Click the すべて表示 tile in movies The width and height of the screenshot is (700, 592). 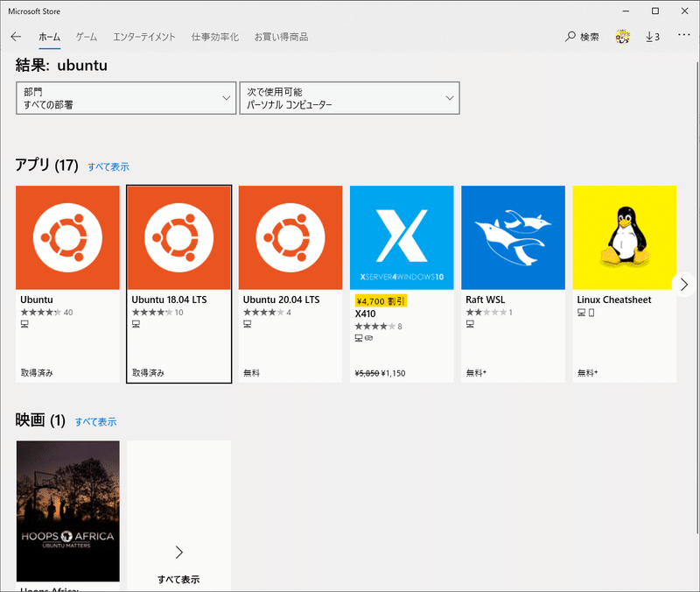(x=179, y=515)
